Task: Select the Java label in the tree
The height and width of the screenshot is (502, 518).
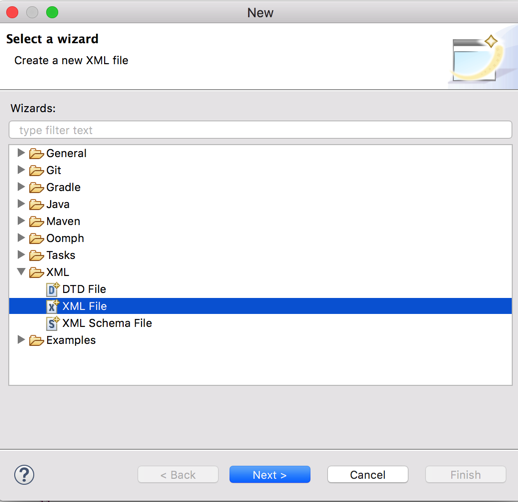Action: 58,204
